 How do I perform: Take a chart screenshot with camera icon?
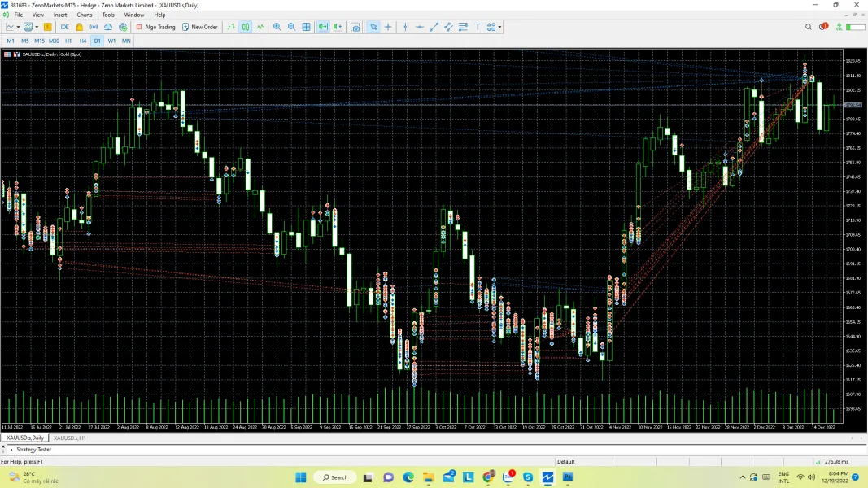point(355,27)
